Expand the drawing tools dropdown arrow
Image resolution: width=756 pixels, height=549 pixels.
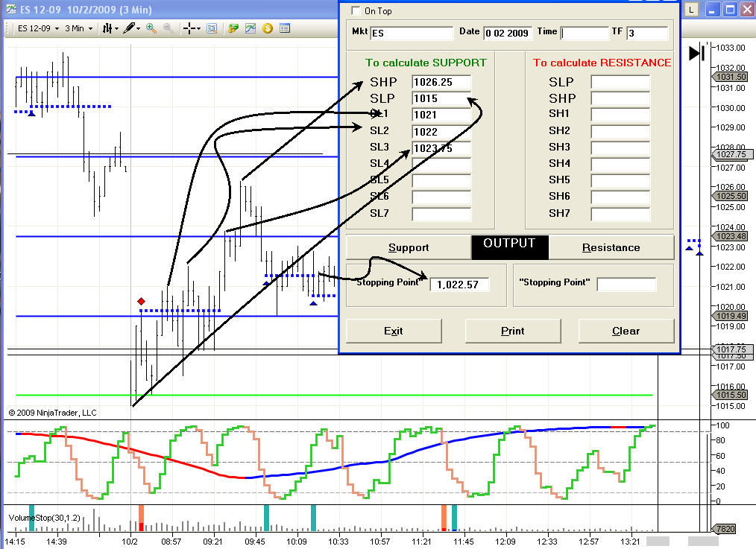[139, 29]
